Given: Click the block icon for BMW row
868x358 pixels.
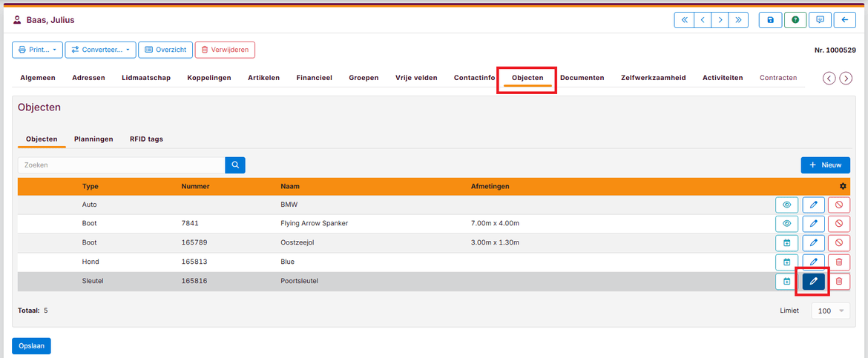Looking at the screenshot, I should 839,204.
